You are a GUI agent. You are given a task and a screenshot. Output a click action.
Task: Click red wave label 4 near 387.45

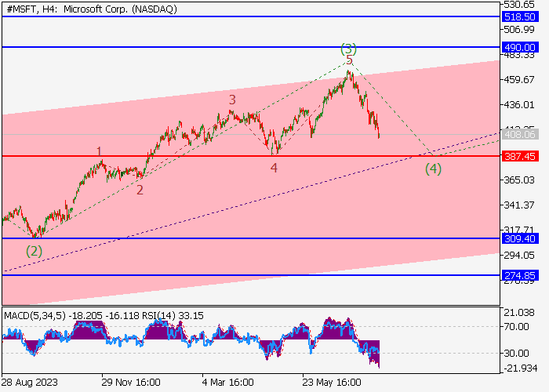274,169
